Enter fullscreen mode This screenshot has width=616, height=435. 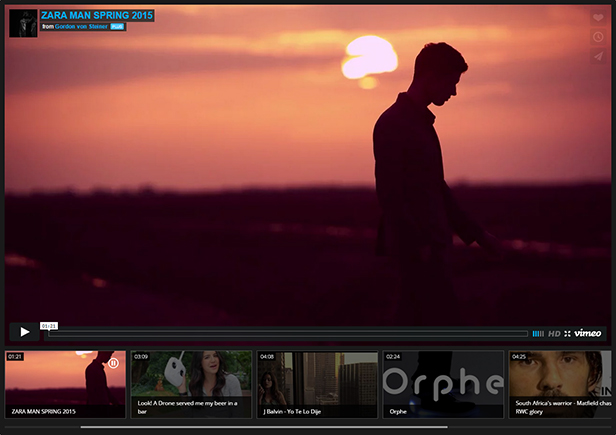click(567, 334)
